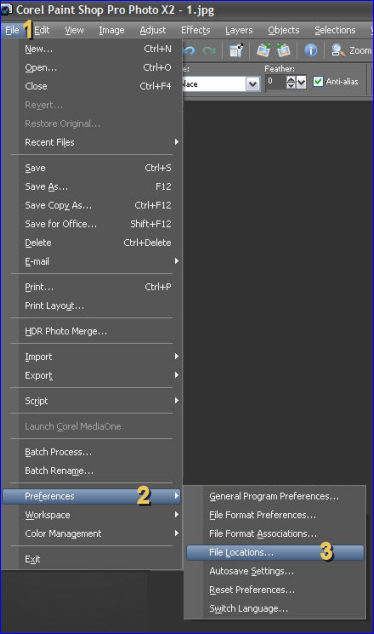This screenshot has width=374, height=634.
Task: Click the Undo arrow icon
Action: [189, 51]
